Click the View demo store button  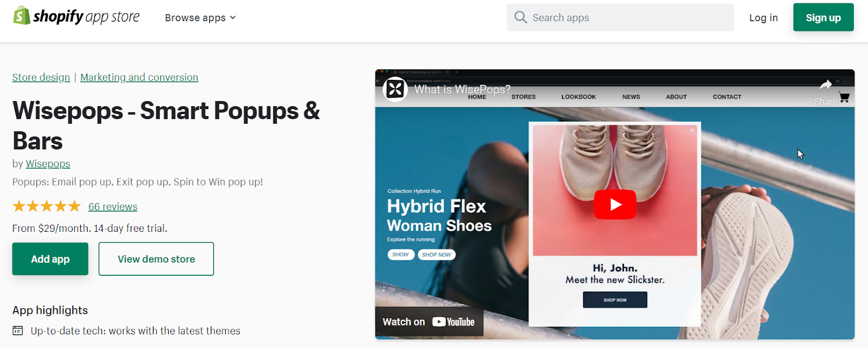pyautogui.click(x=156, y=259)
